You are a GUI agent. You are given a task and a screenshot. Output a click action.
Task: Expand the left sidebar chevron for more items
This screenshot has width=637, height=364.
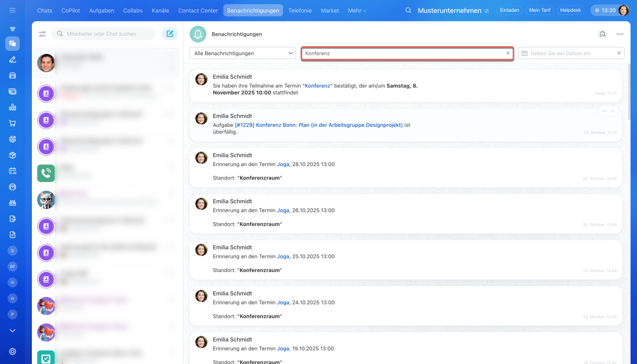pyautogui.click(x=12, y=331)
